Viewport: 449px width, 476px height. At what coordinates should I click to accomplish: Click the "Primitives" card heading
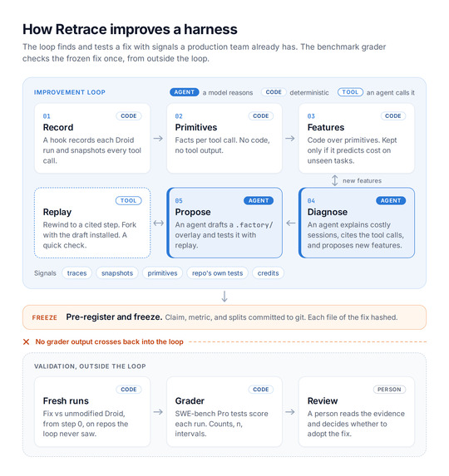(x=196, y=127)
